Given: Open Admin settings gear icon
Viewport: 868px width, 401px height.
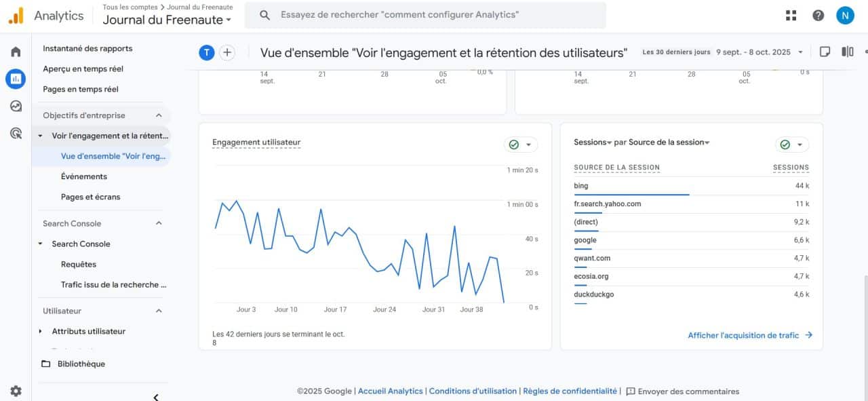Looking at the screenshot, I should (x=16, y=391).
